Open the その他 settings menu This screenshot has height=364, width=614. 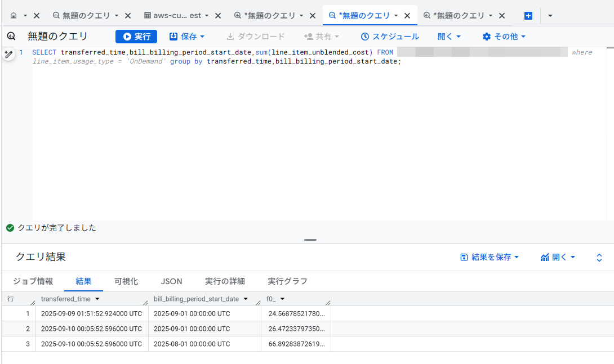[504, 37]
